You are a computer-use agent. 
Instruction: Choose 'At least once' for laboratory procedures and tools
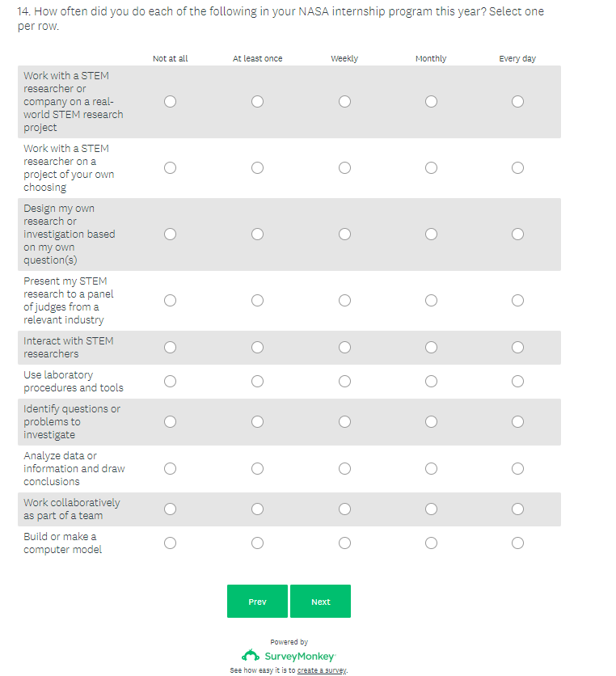(257, 382)
